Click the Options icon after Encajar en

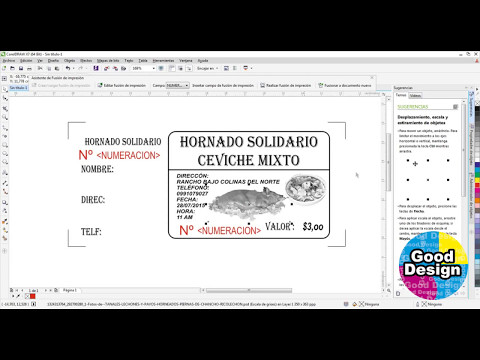coord(226,68)
